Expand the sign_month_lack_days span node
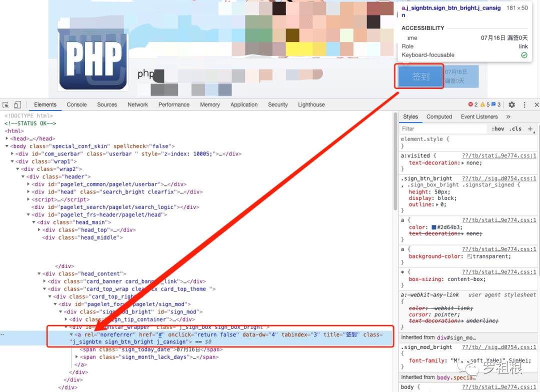 (x=77, y=357)
